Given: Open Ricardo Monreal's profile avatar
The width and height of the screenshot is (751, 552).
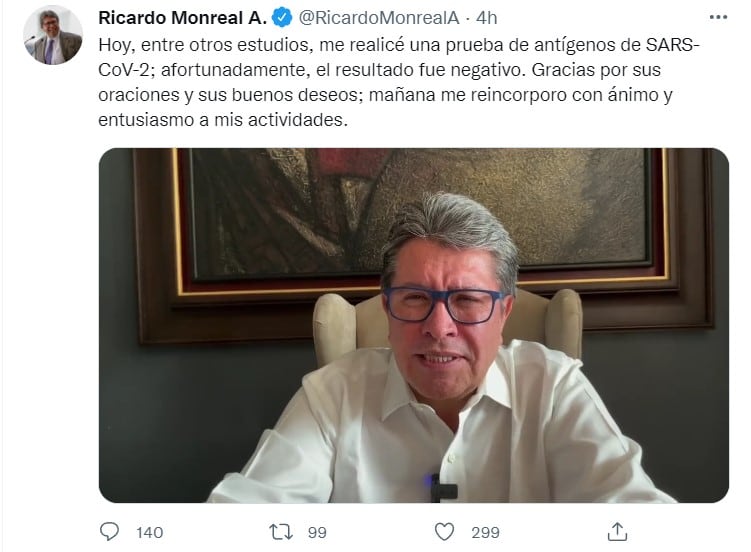Looking at the screenshot, I should pyautogui.click(x=53, y=35).
